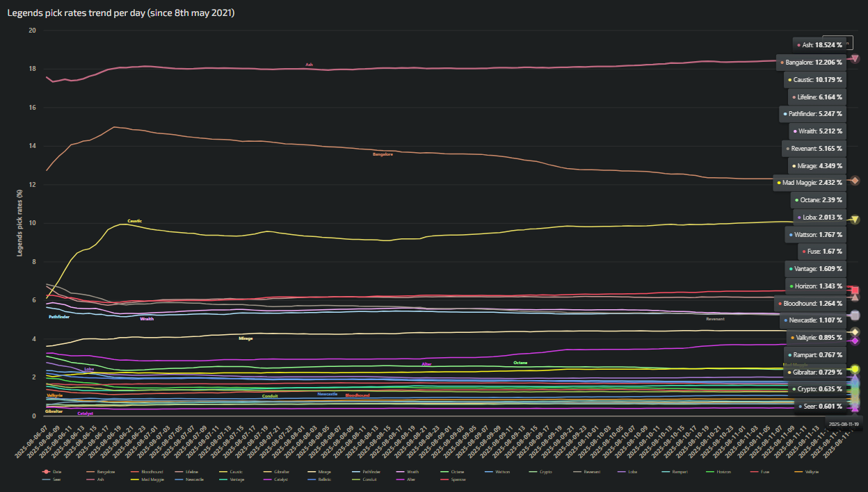
Task: Click the "Fuse: 1.67 %" tooltip value
Action: click(x=821, y=252)
